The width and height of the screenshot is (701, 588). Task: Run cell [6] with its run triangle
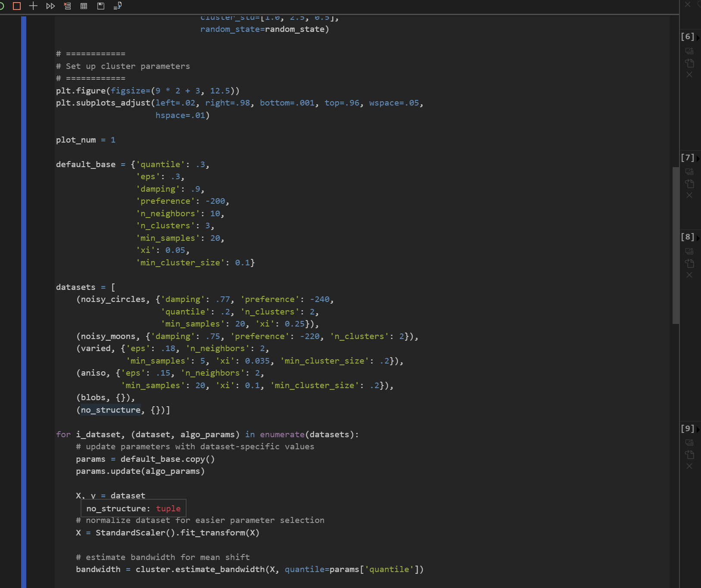coord(699,37)
